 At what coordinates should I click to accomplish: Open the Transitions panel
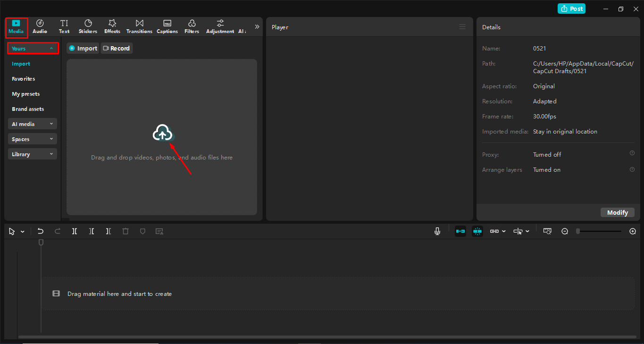pos(139,26)
